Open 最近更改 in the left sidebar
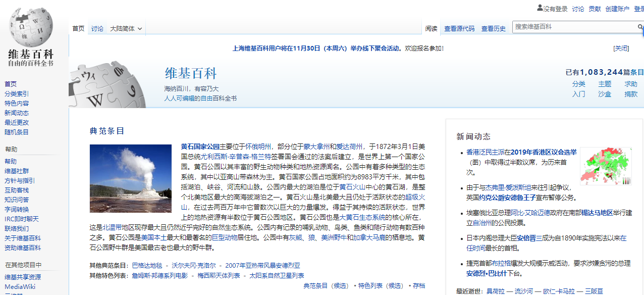The width and height of the screenshot is (644, 295). [17, 122]
